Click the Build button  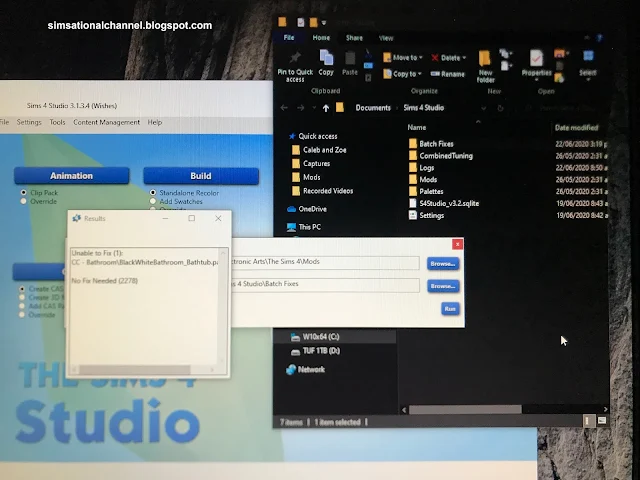[201, 176]
